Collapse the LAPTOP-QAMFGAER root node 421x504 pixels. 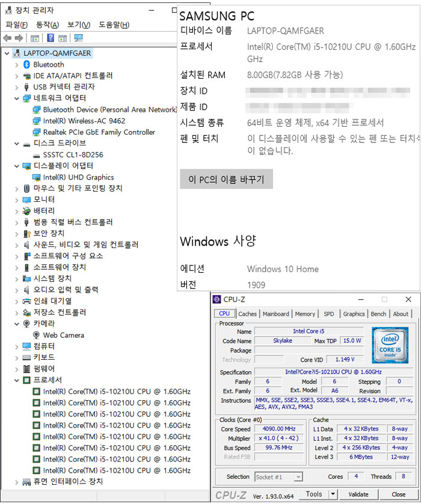coord(7,53)
